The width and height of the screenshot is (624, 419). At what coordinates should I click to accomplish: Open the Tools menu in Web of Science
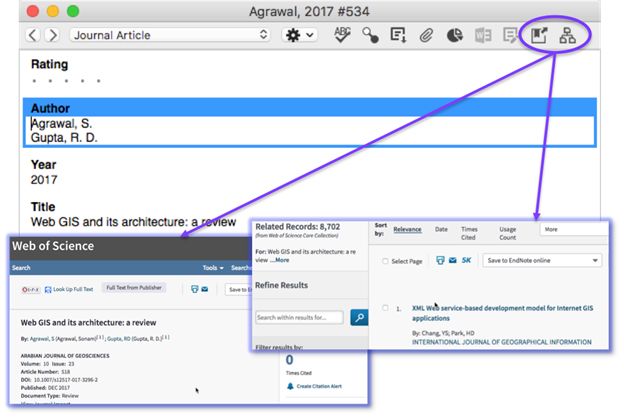(x=213, y=268)
